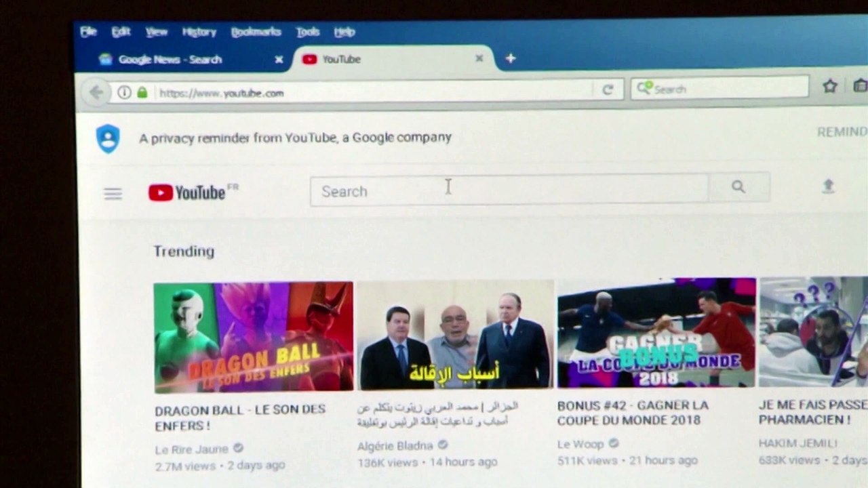Viewport: 868px width, 488px height.
Task: Open the File menu
Action: pos(88,32)
